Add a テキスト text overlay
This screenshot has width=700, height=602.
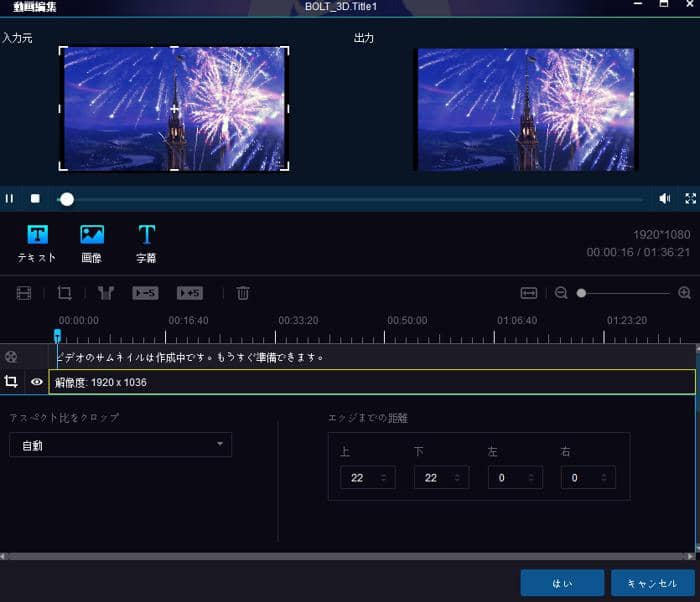pyautogui.click(x=37, y=243)
